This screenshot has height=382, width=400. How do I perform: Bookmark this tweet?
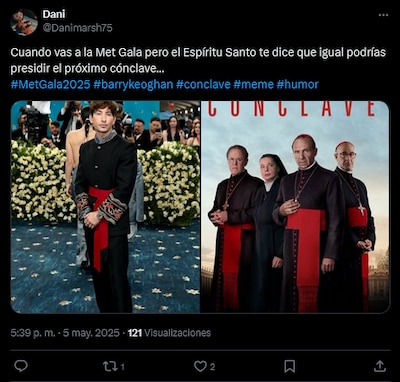pos(289,367)
